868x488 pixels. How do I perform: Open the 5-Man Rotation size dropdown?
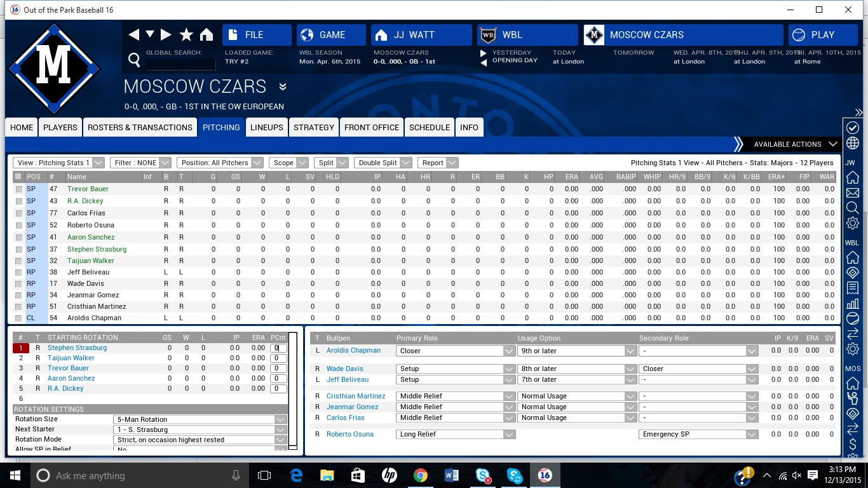(200, 419)
